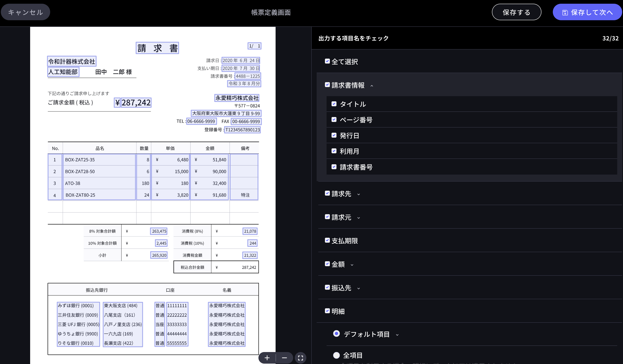Screen dimensions: 623x364
Task: Click the 244 consumption tax field
Action: pos(252,243)
